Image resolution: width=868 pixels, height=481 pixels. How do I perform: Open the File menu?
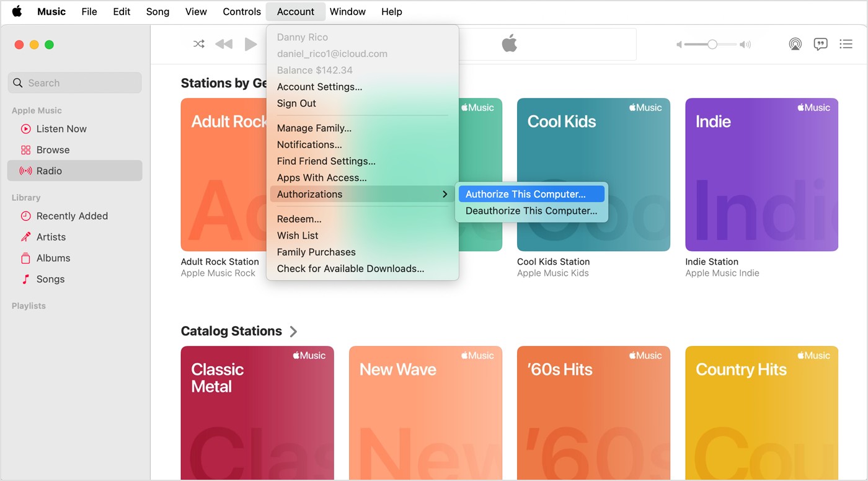[89, 11]
